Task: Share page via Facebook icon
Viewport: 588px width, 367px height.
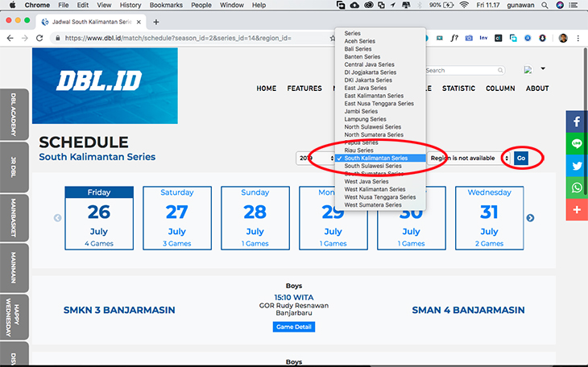Action: click(577, 122)
